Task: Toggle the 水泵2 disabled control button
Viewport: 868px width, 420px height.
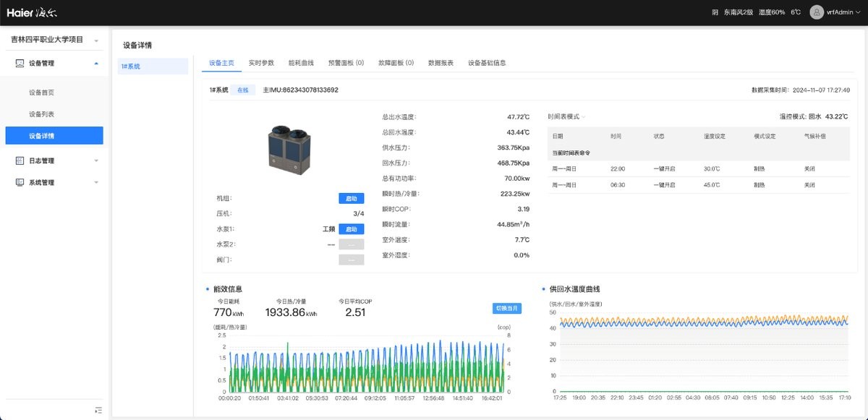Action: (x=351, y=244)
